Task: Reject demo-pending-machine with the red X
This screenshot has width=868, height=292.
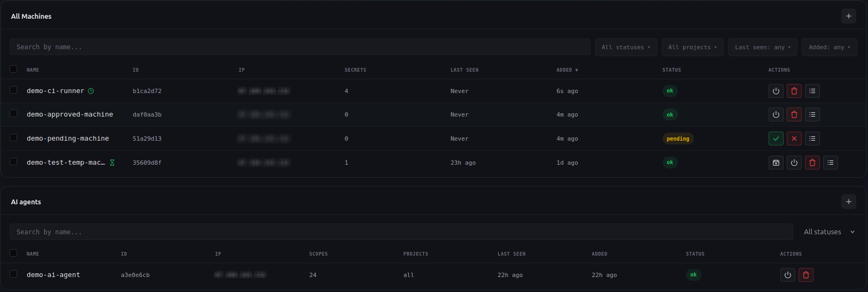Action: pos(794,139)
